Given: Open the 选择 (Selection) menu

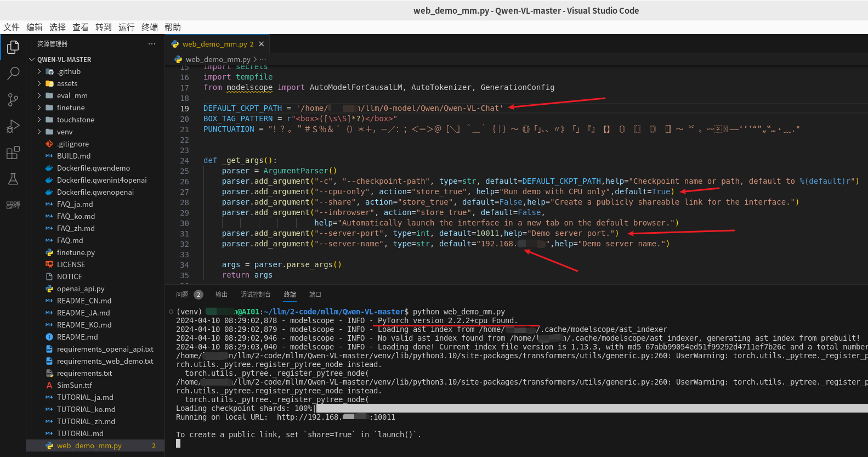Looking at the screenshot, I should [x=58, y=27].
